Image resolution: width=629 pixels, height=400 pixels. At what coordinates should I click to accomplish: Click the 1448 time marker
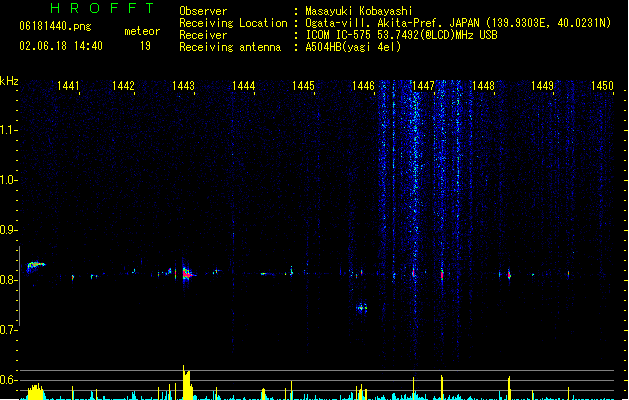pos(483,86)
